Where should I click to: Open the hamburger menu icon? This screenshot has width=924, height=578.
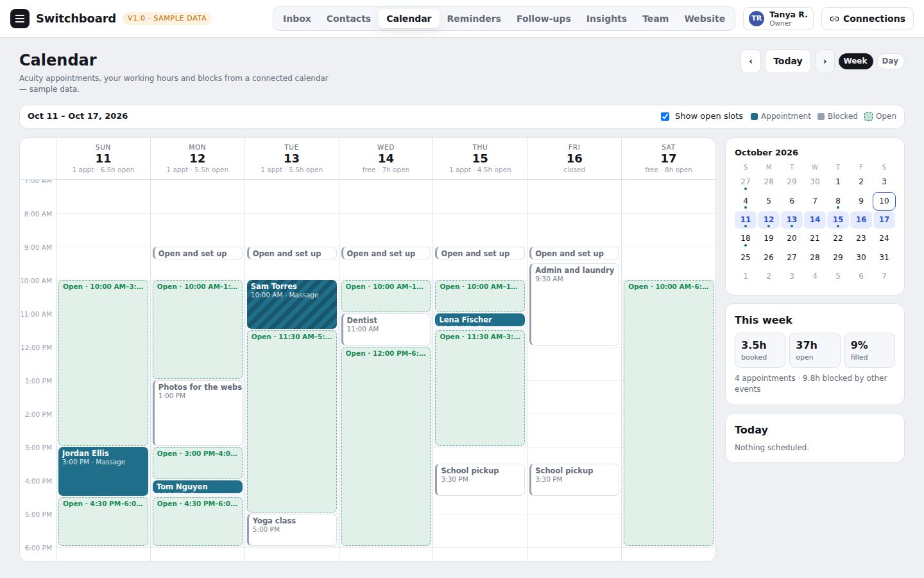(x=20, y=19)
